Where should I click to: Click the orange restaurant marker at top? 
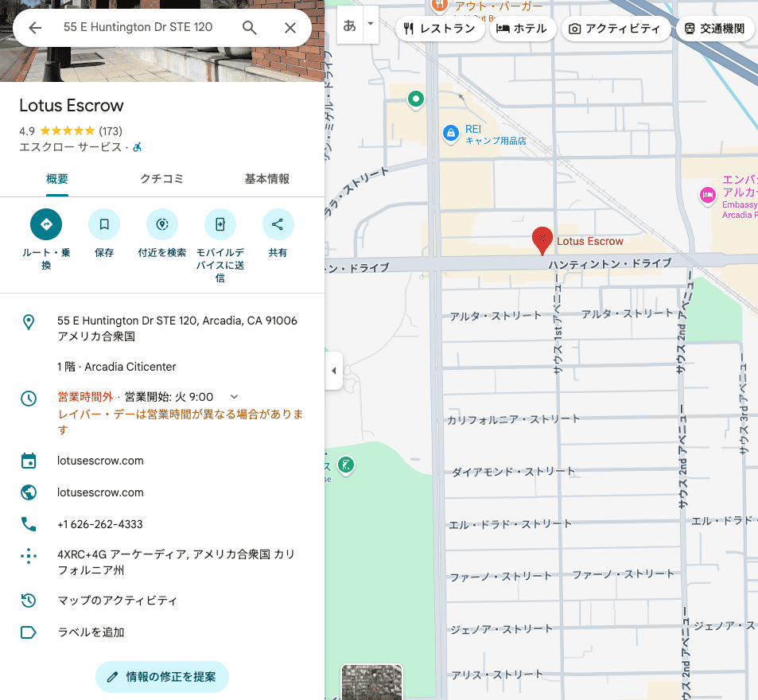pyautogui.click(x=439, y=6)
